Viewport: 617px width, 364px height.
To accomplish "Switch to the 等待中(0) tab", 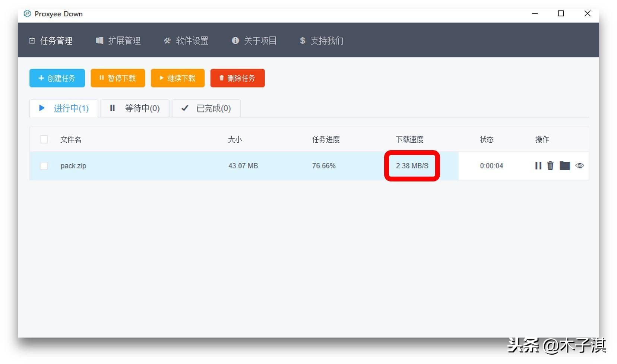I will tap(135, 108).
